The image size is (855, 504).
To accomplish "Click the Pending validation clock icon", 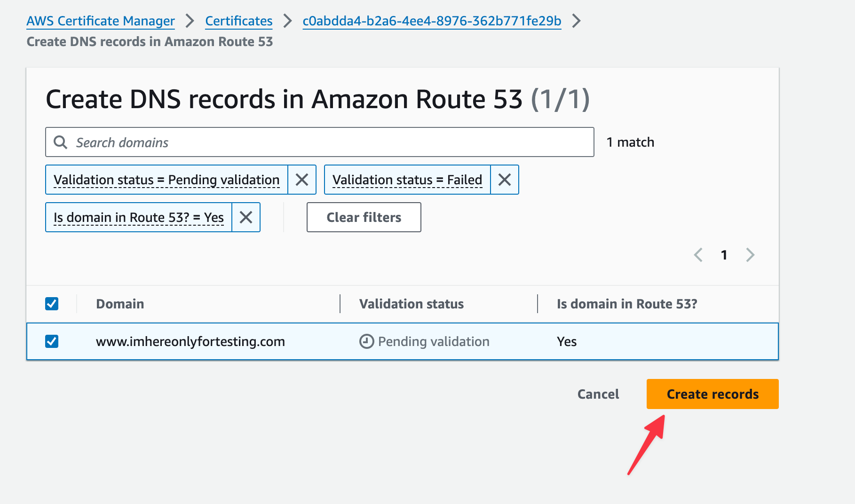I will (366, 341).
